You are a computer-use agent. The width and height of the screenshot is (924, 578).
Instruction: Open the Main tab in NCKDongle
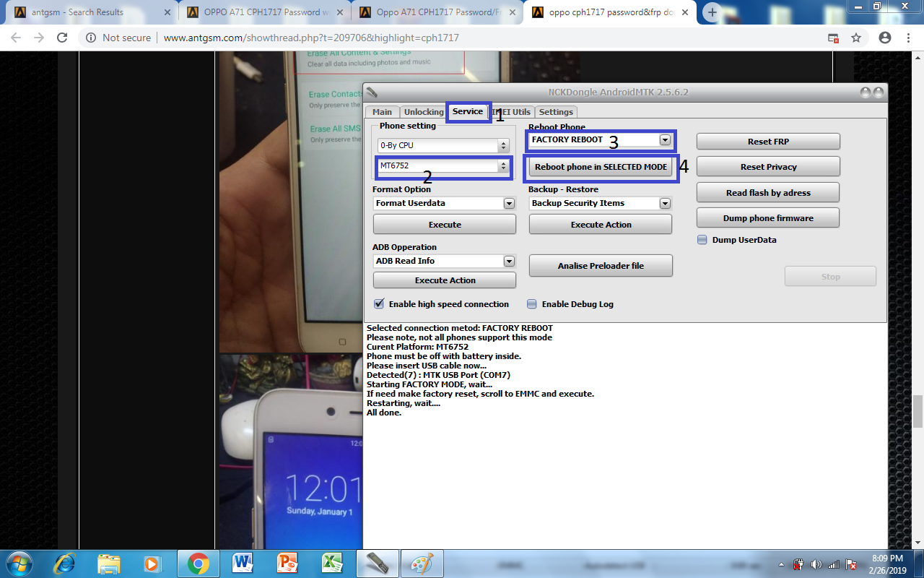pos(382,112)
